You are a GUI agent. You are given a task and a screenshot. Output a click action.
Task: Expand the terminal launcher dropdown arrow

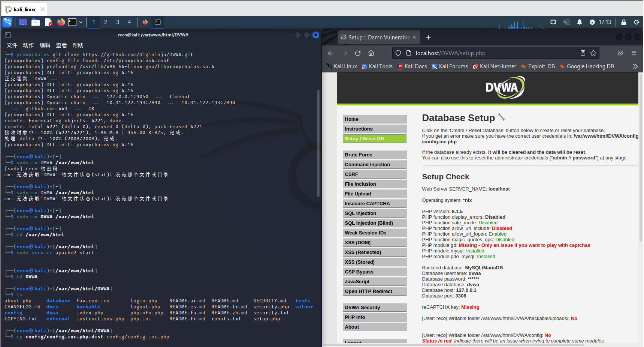(81, 22)
